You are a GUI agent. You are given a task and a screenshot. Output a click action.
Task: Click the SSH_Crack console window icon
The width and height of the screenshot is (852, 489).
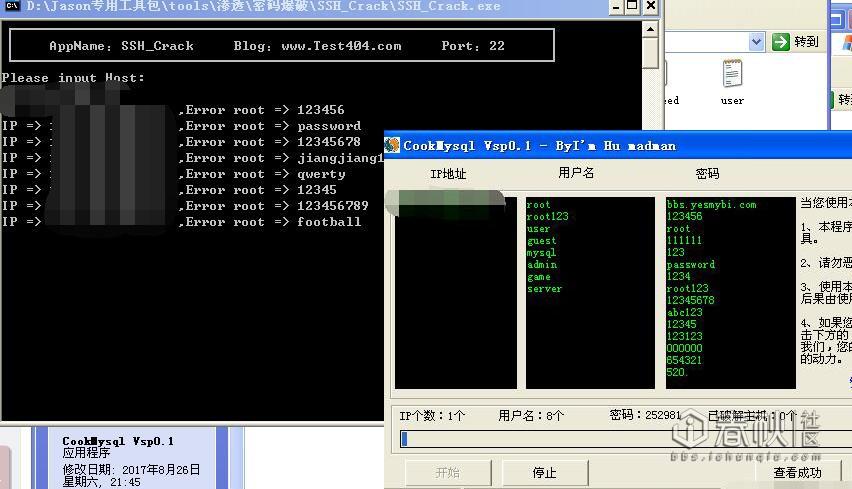tap(11, 6)
